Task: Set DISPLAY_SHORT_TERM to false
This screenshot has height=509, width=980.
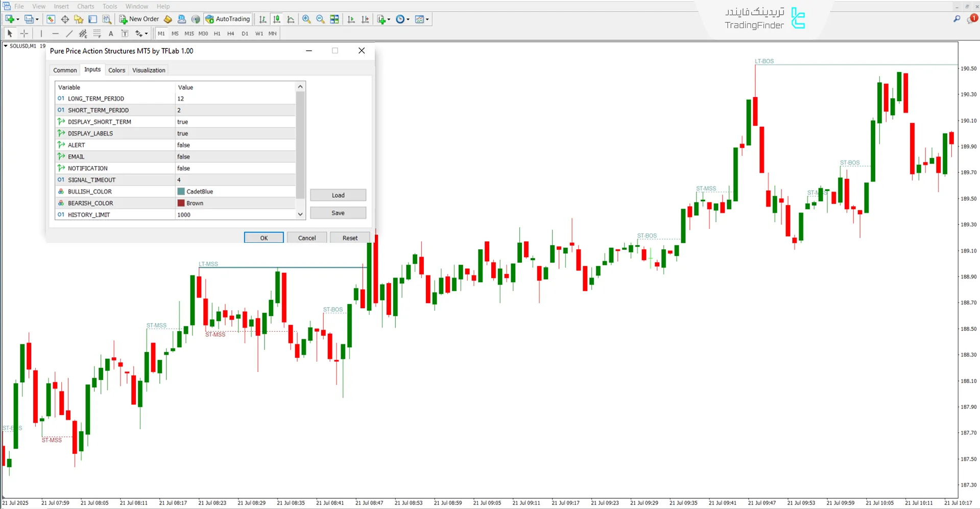Action: 236,122
